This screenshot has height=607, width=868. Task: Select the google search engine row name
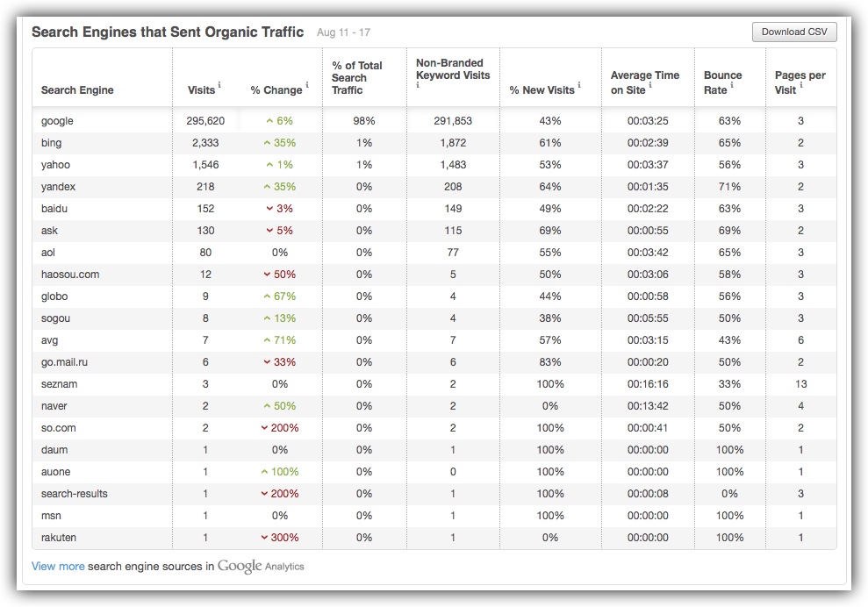(x=57, y=121)
